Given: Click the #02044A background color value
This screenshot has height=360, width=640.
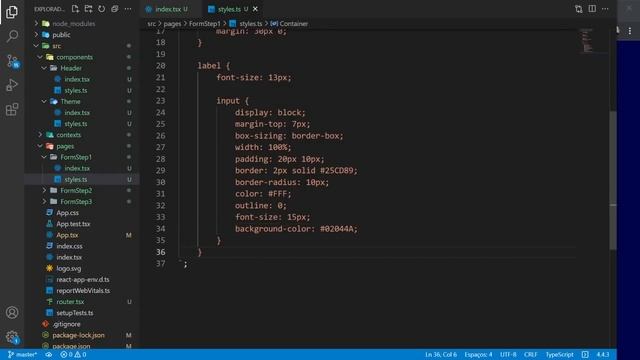Looking at the screenshot, I should coord(336,229).
